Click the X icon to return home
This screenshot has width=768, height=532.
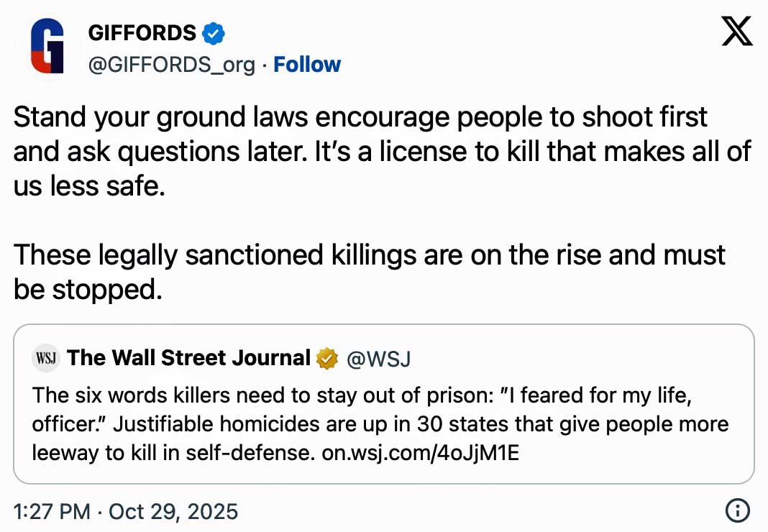(736, 32)
